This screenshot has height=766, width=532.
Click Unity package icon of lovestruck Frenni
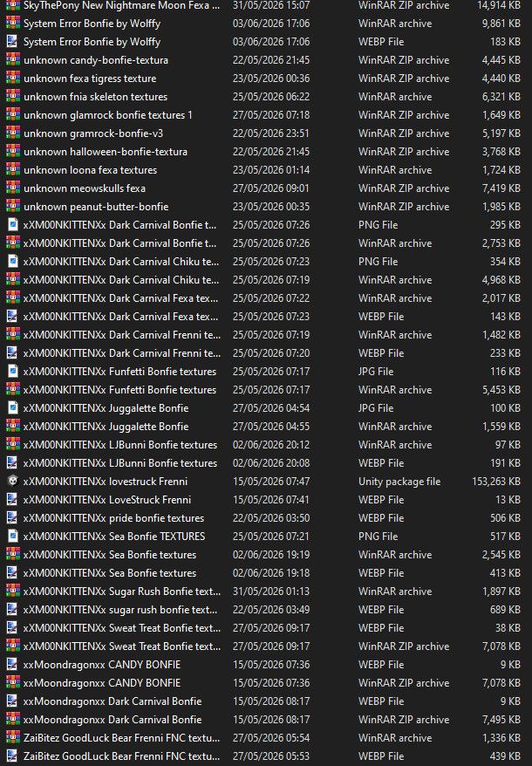(13, 482)
